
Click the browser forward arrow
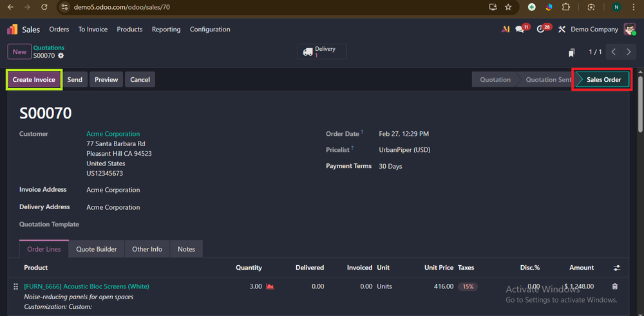[28, 7]
